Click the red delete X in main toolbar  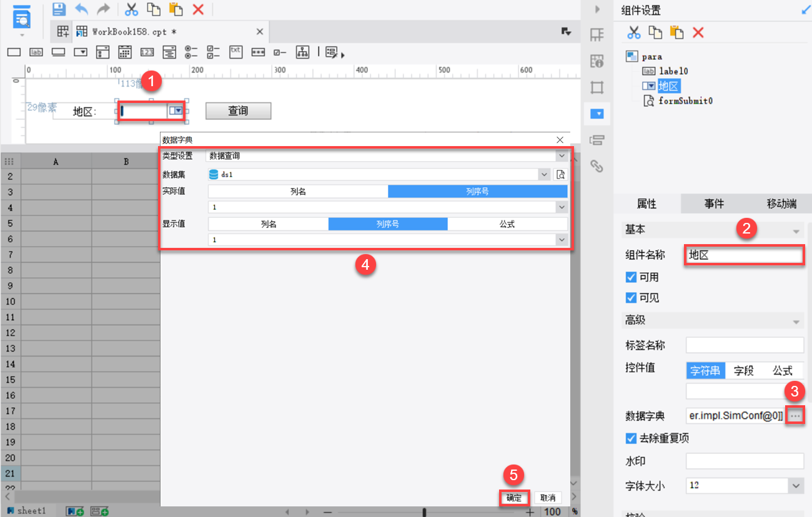coord(198,9)
